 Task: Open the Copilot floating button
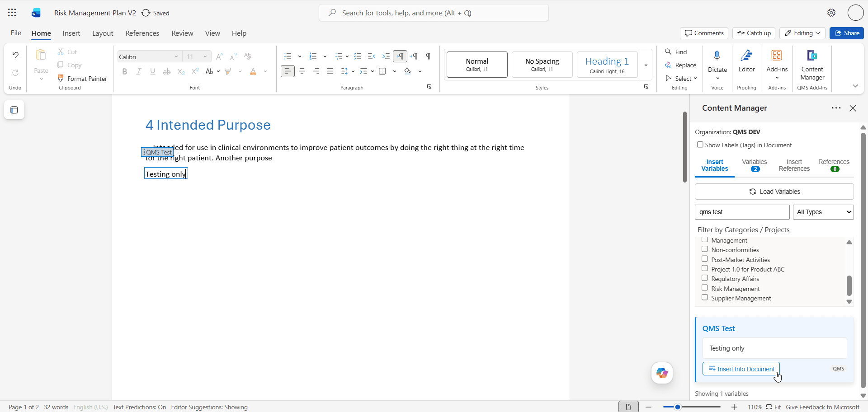[x=662, y=373]
